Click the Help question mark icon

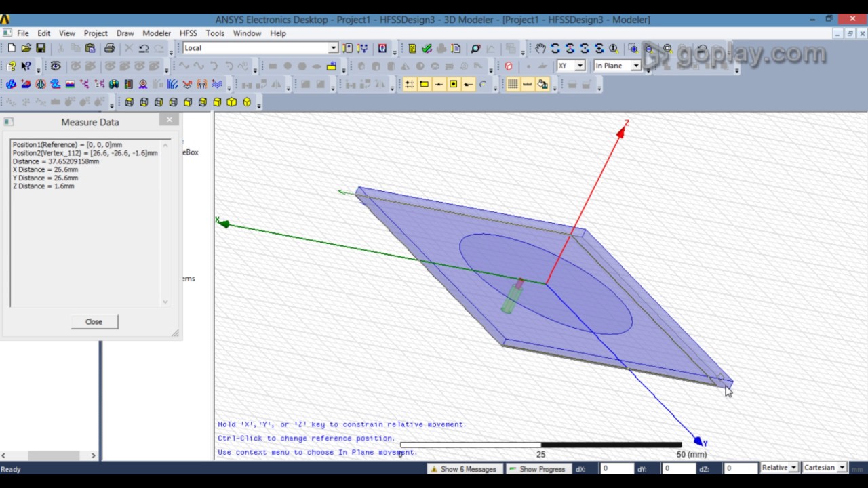[12, 66]
